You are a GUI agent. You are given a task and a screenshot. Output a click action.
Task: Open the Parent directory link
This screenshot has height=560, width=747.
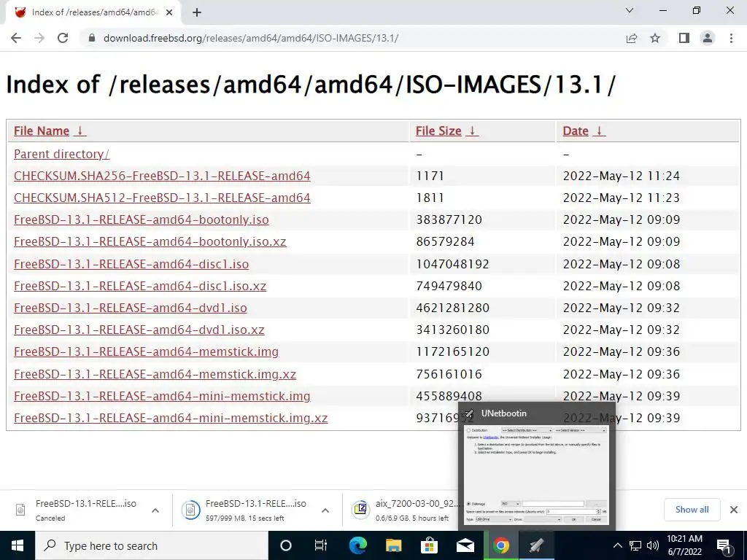61,154
